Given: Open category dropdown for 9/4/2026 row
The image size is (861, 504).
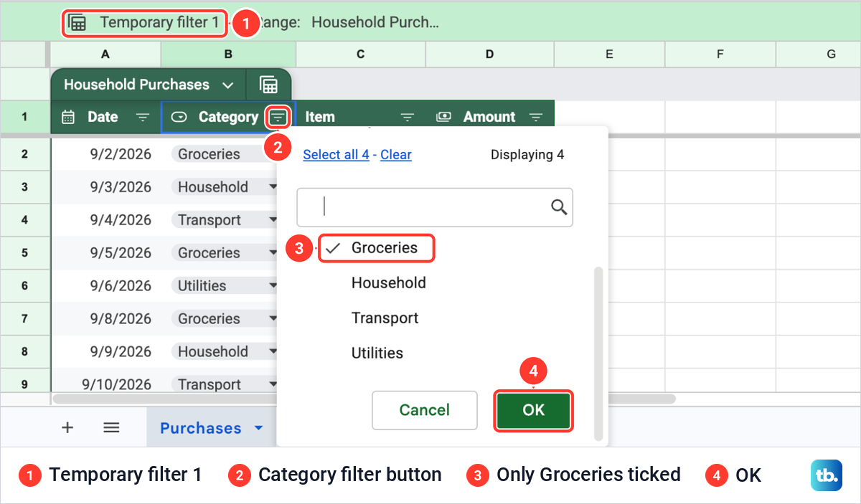Looking at the screenshot, I should (273, 220).
